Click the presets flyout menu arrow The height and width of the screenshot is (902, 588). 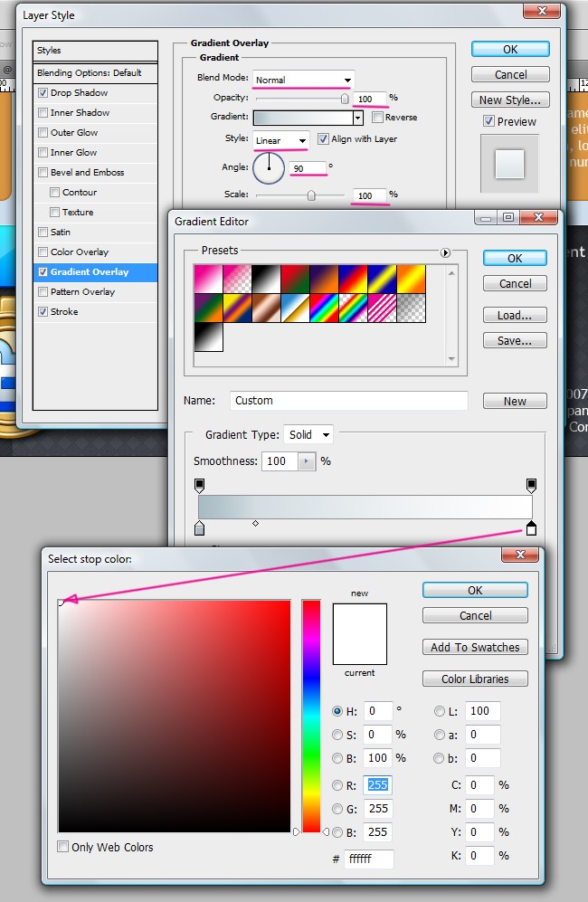pyautogui.click(x=445, y=252)
